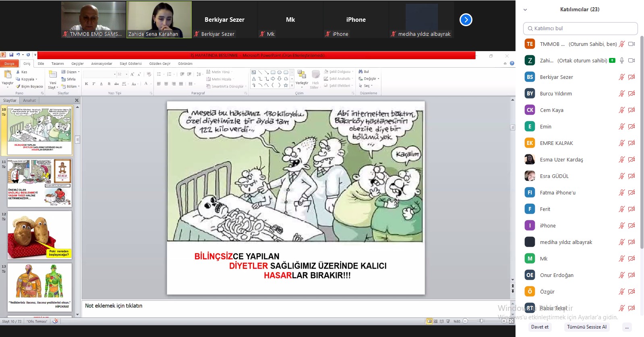The height and width of the screenshot is (337, 644).
Task: Click the zoom in plus button
Action: (504, 321)
